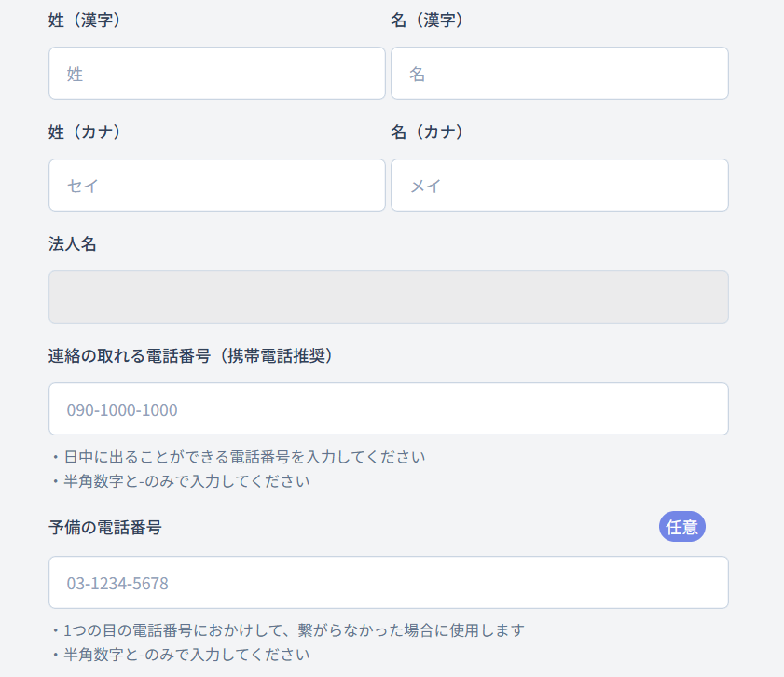This screenshot has height=677, width=784.
Task: Click the （携帯電話推奨） note in the label
Action: coord(276,356)
